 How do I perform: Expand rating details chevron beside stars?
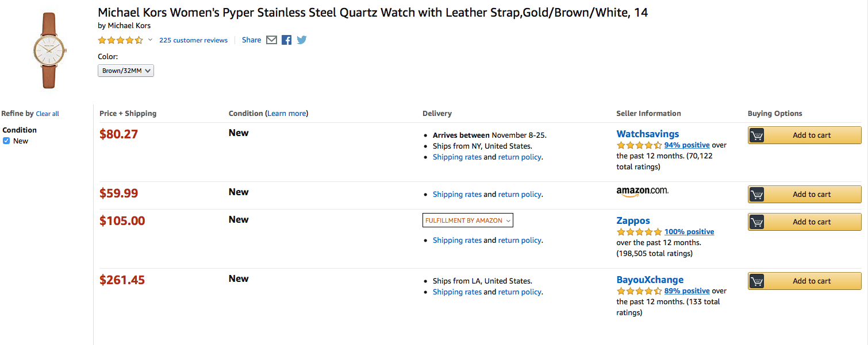pyautogui.click(x=151, y=40)
